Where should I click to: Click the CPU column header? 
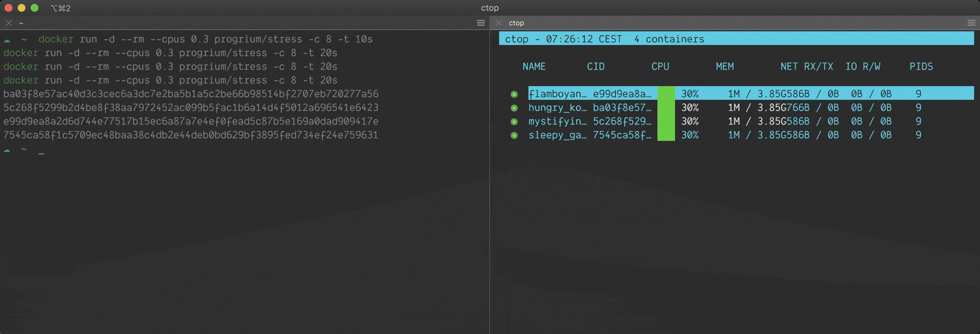click(x=660, y=67)
